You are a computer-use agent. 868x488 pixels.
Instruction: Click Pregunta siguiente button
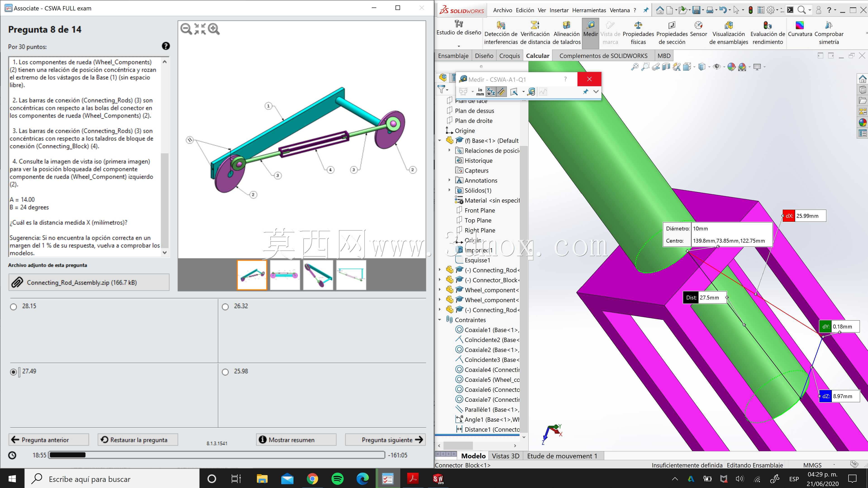click(x=385, y=440)
